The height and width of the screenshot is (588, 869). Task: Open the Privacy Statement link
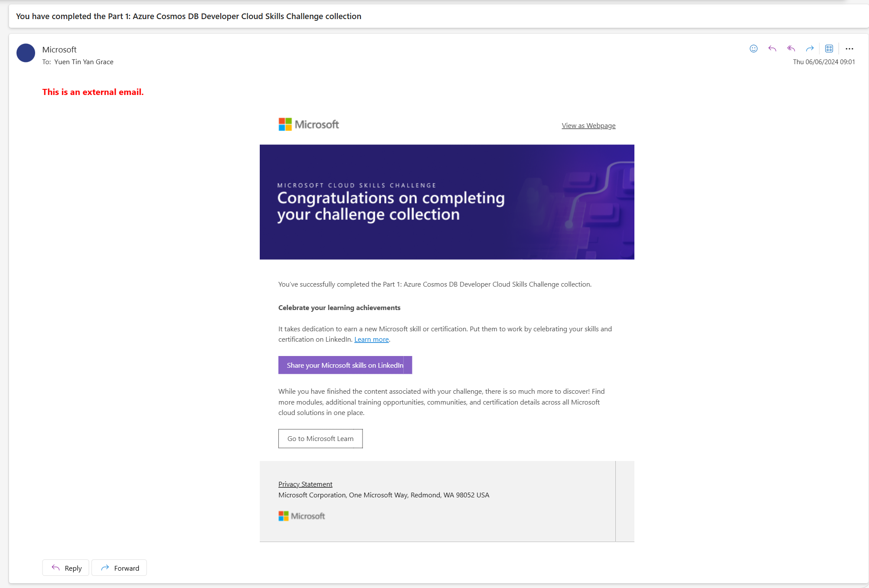[x=305, y=484]
